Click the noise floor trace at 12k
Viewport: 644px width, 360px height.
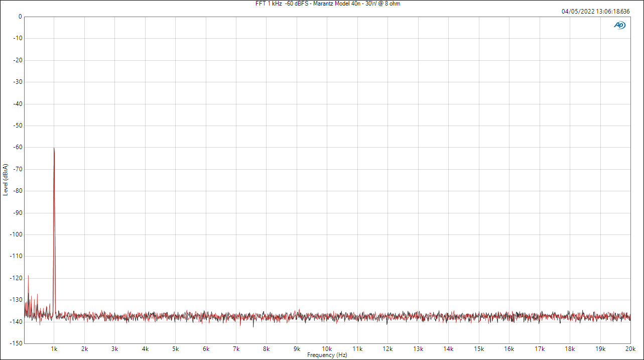388,317
